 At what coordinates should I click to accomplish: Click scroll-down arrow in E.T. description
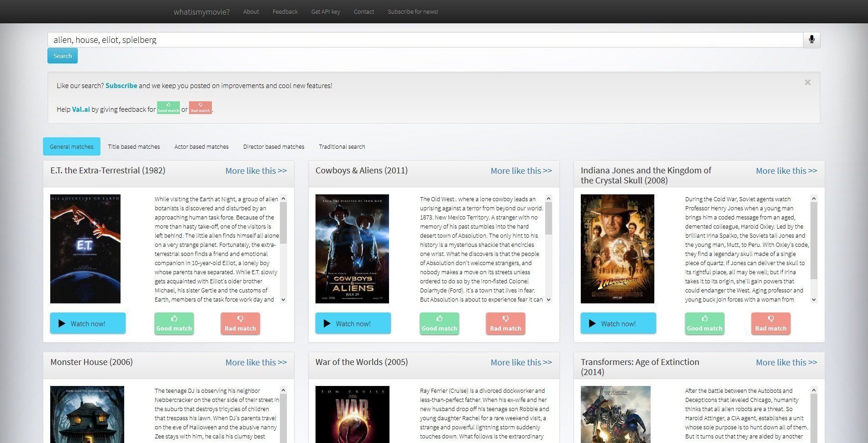[x=284, y=300]
